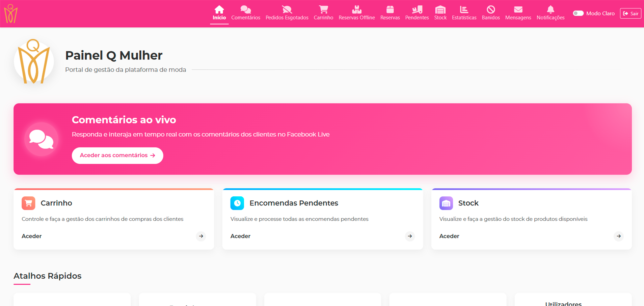644x306 pixels.
Task: Go to Pendentes via dolly icon
Action: (417, 9)
